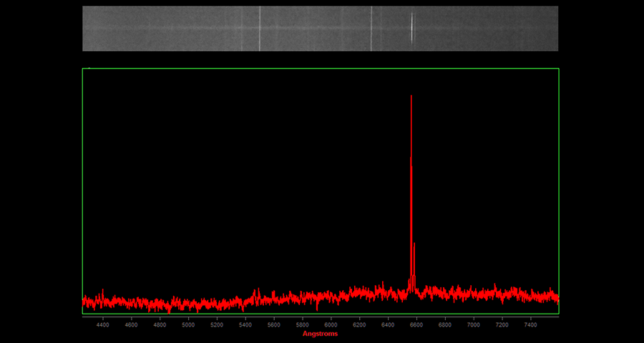Click the 5400 wavelength tick label
644x343 pixels.
pyautogui.click(x=245, y=324)
